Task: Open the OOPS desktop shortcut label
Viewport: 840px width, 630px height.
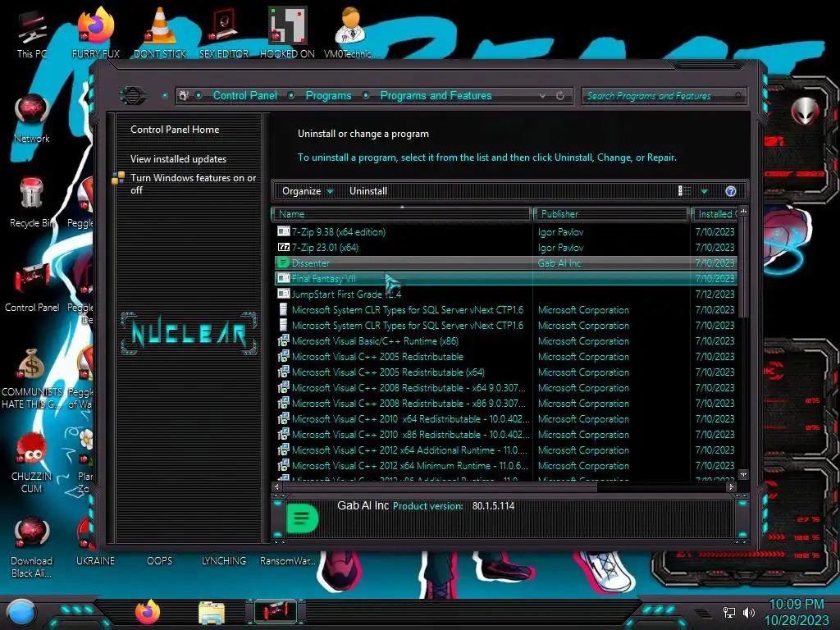Action: 160,561
